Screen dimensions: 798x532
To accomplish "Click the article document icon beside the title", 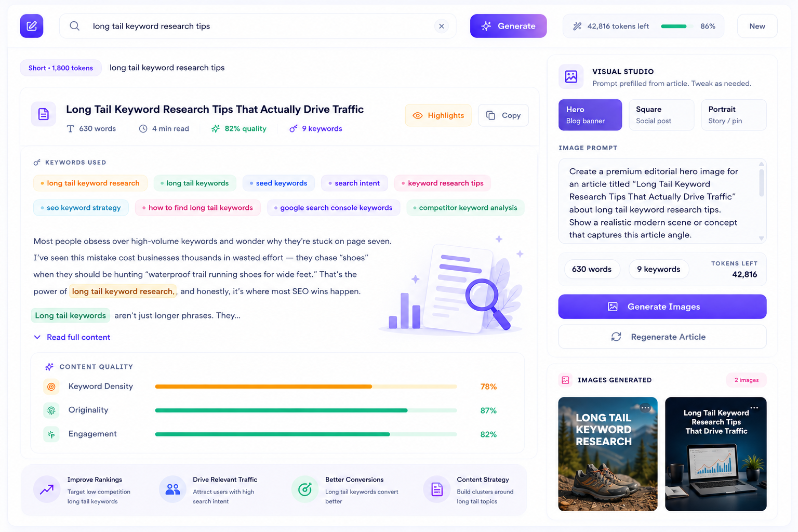I will pos(44,114).
